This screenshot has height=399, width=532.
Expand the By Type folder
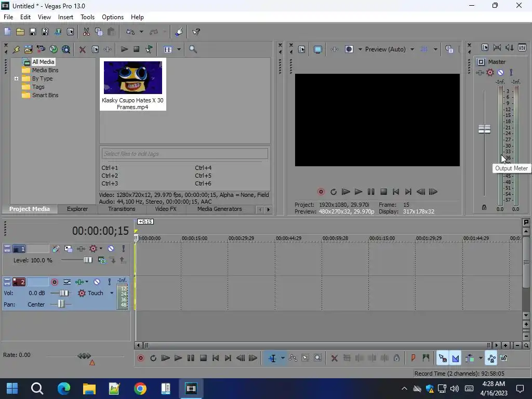coord(16,79)
